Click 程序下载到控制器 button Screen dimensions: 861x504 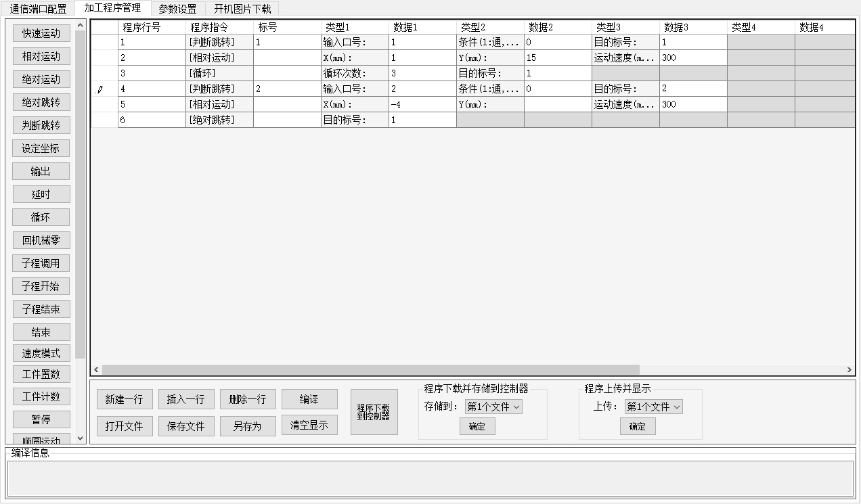click(374, 412)
